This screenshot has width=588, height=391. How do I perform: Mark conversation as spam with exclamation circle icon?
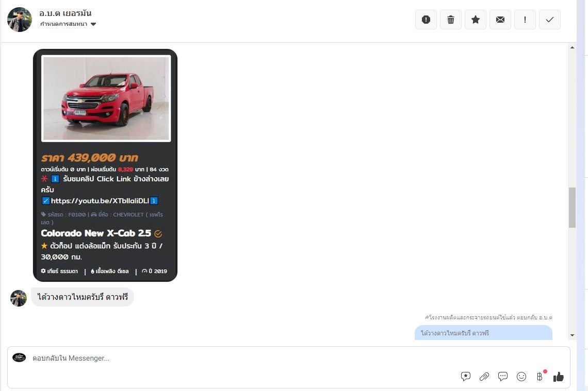426,20
